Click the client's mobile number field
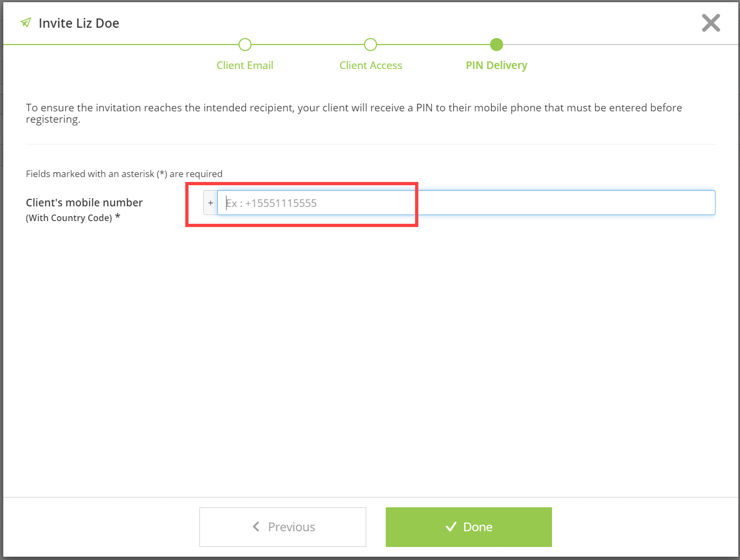 tap(466, 203)
